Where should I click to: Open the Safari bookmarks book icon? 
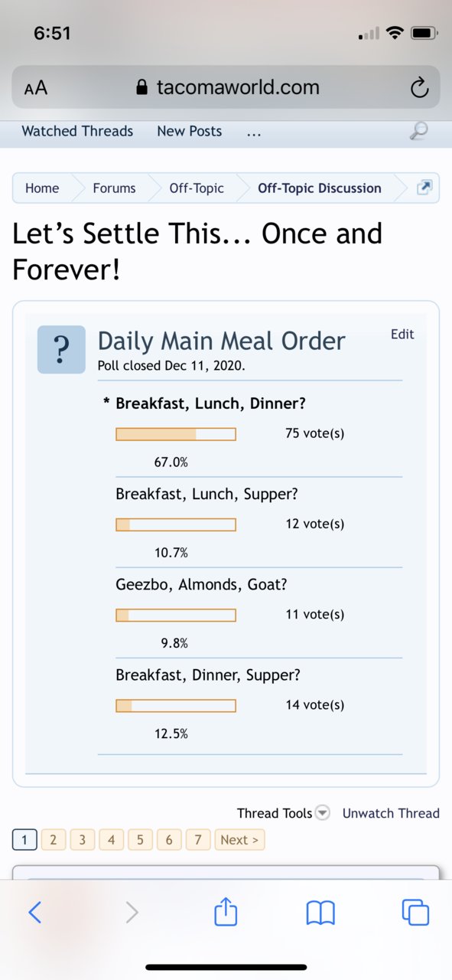[320, 912]
